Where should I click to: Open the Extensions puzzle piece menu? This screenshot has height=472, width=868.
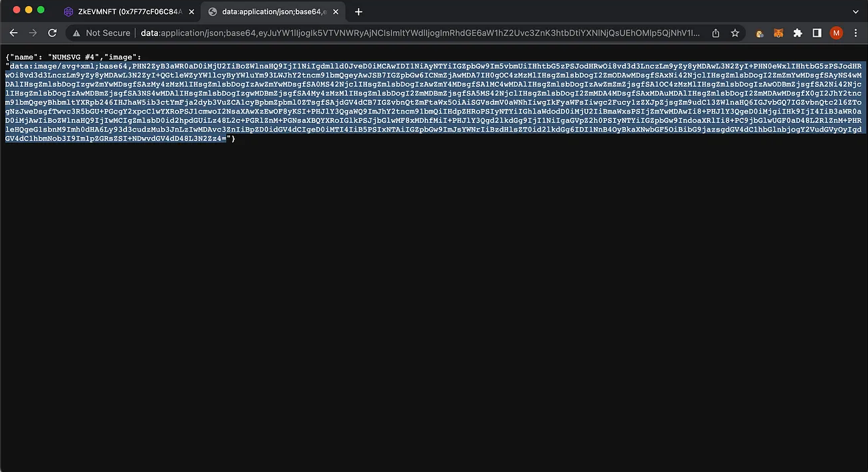797,33
